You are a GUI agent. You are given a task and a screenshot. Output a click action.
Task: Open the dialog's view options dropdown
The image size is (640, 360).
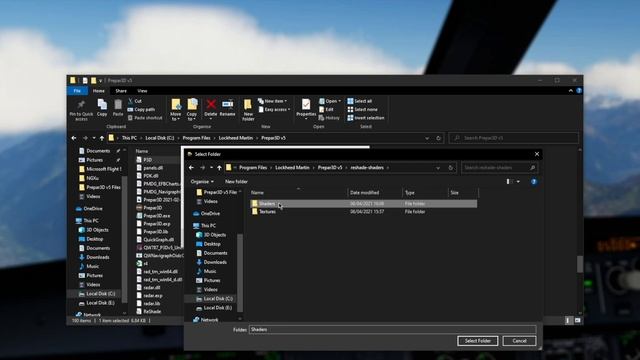coord(518,182)
